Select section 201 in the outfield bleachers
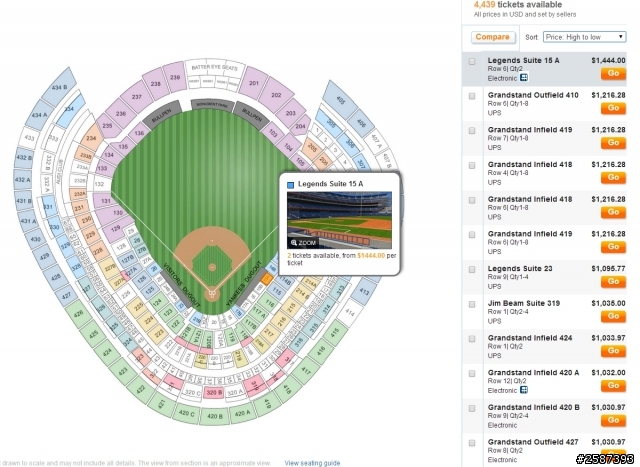Viewport: 640px width, 467px height. 254,83
